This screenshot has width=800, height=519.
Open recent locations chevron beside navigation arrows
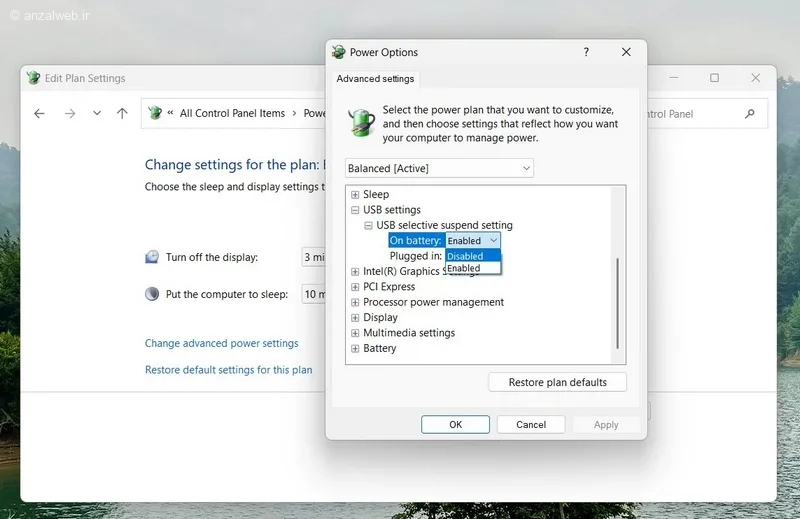(x=97, y=113)
